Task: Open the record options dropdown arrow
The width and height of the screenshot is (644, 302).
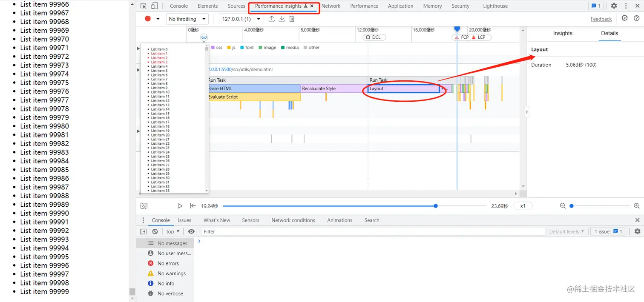Action: [x=158, y=19]
